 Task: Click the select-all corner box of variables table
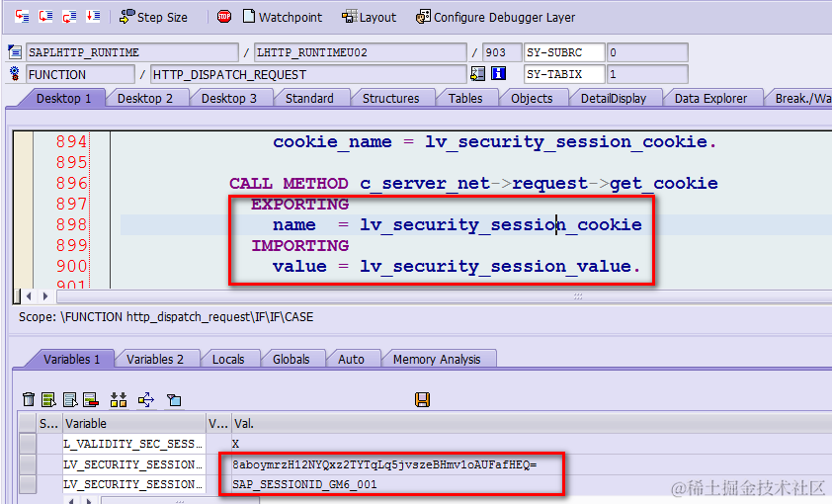coord(27,423)
